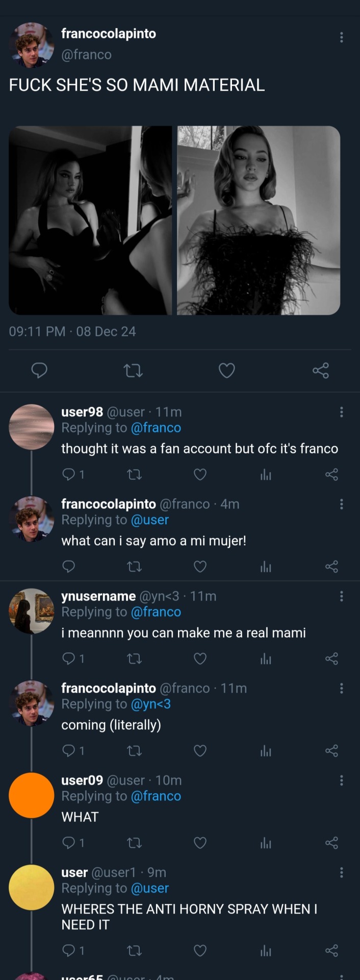Open more options on user98's reply
360x980 pixels.
coord(341,412)
